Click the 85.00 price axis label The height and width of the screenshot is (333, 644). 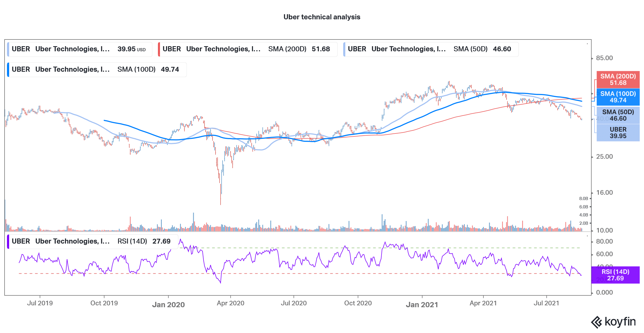(604, 58)
